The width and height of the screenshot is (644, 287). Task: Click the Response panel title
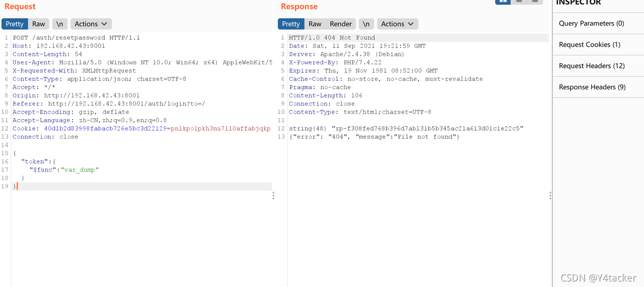[x=299, y=7]
